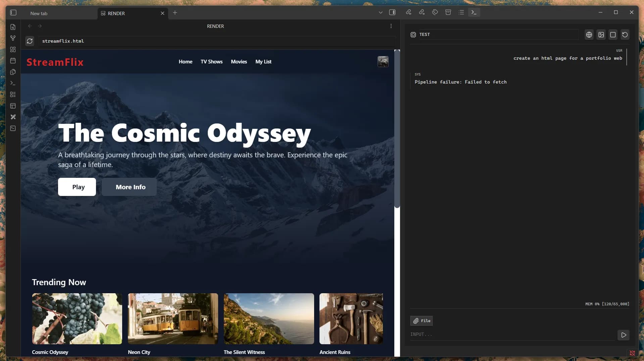Add a new tab with plus button

(175, 13)
